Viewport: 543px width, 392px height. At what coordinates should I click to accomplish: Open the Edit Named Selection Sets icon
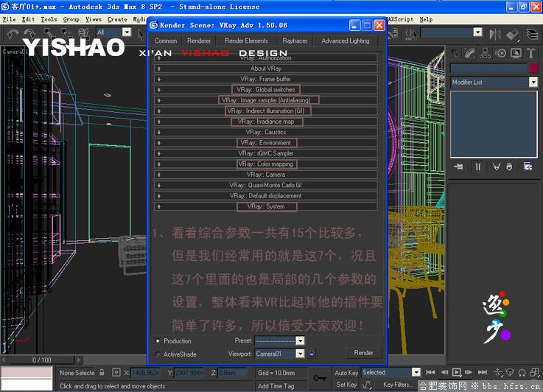click(x=410, y=34)
